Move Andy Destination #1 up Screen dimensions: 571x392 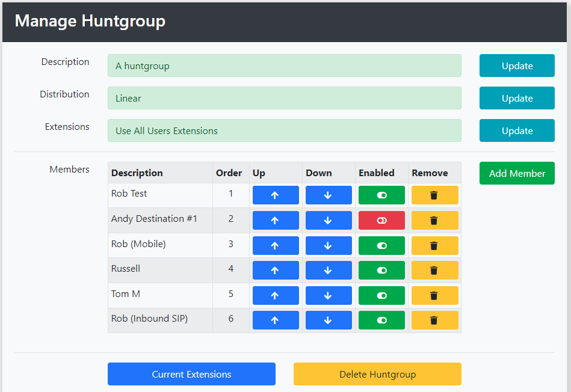click(276, 220)
